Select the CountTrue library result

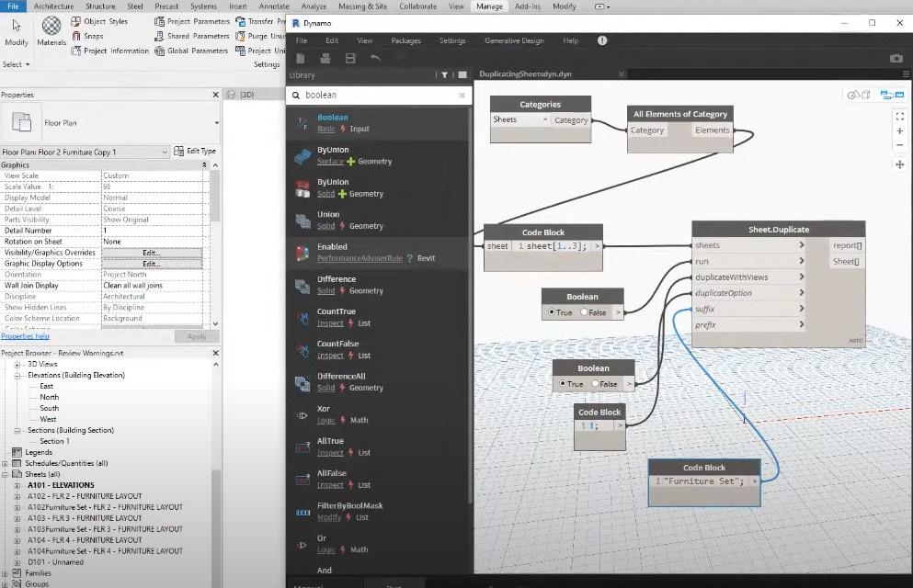pos(377,317)
